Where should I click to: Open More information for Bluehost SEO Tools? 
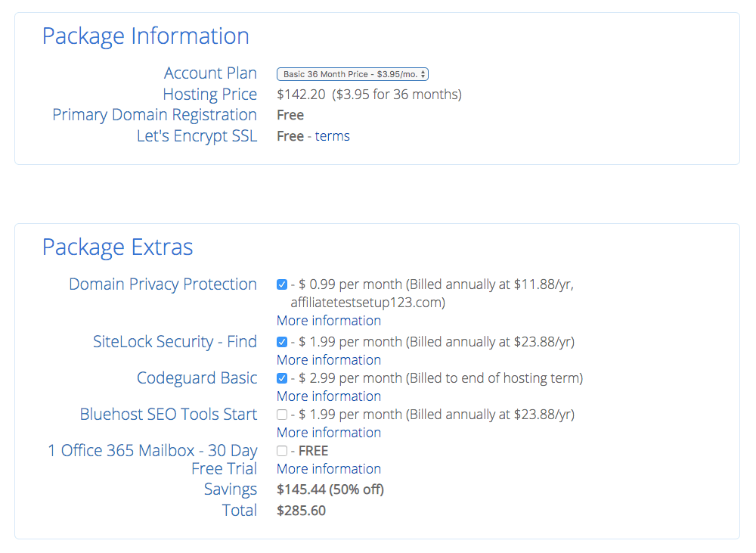[x=328, y=433]
